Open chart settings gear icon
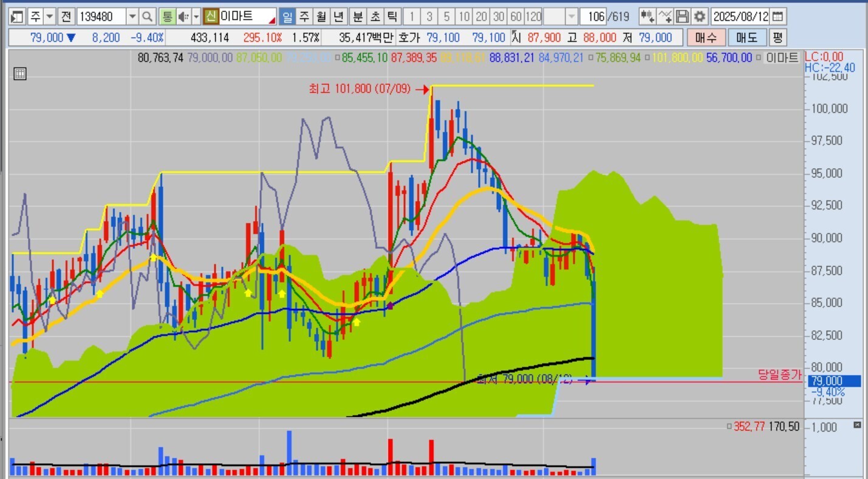This screenshot has height=479, width=868. point(700,16)
